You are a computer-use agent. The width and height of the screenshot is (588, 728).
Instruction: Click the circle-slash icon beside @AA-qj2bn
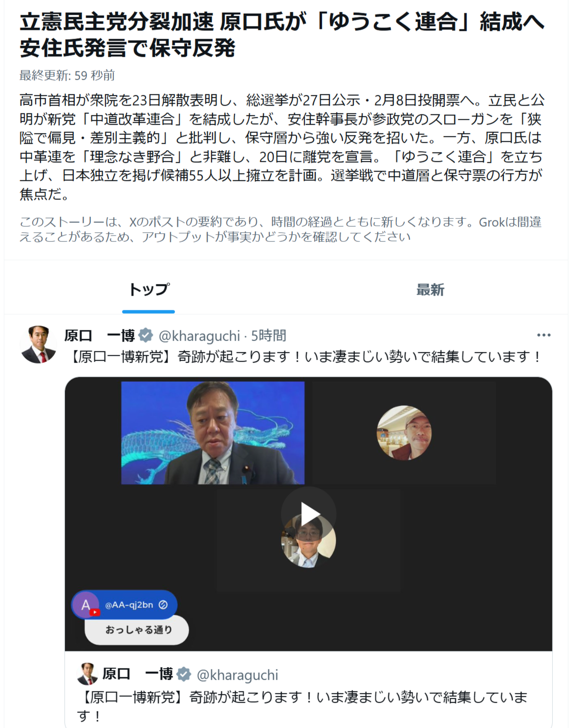point(163,605)
